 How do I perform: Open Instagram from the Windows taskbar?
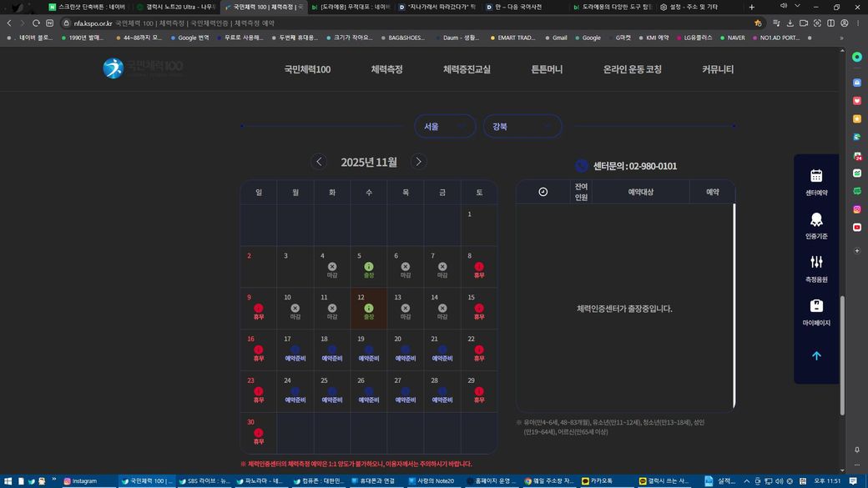point(83,481)
